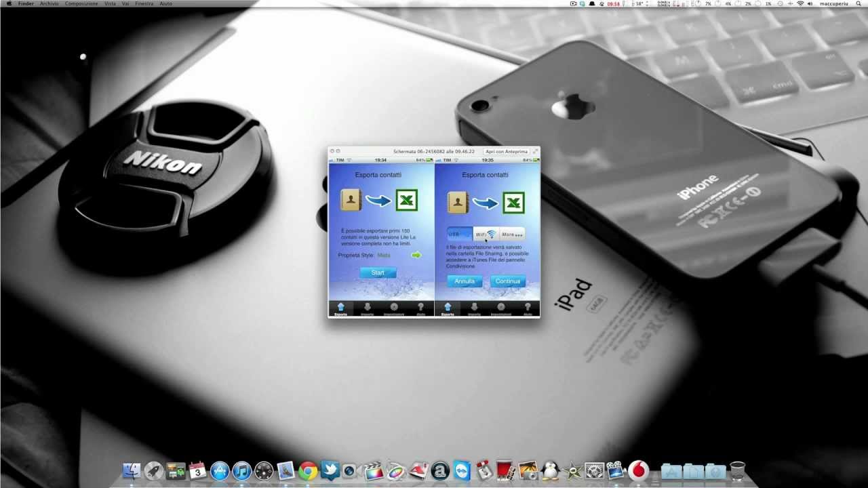Open the Aiuto menu in the menu bar
Viewport: 868px width, 488px height.
(x=165, y=4)
